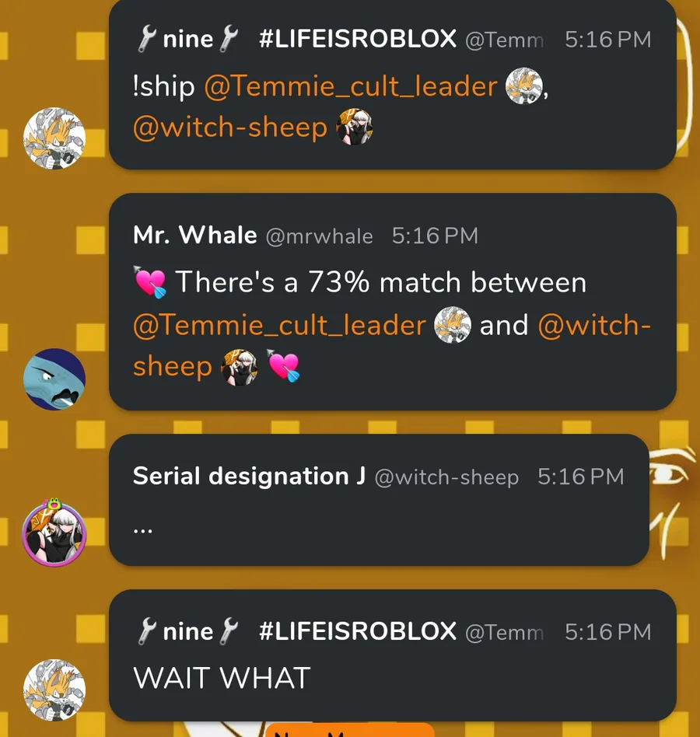The width and height of the screenshot is (700, 737).
Task: Tap the '...' message bubble from witch-sheep
Action: pos(379,500)
